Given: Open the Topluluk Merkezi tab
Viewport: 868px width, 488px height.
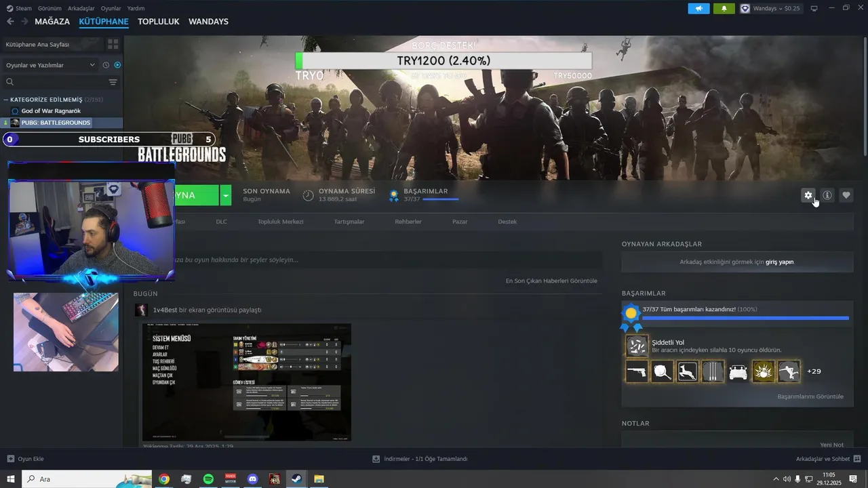Looking at the screenshot, I should click(x=280, y=222).
